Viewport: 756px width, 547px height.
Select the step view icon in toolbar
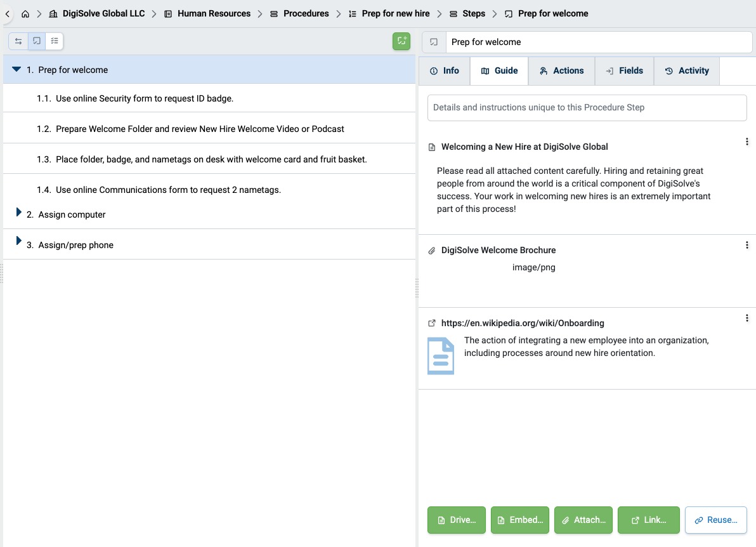[37, 41]
